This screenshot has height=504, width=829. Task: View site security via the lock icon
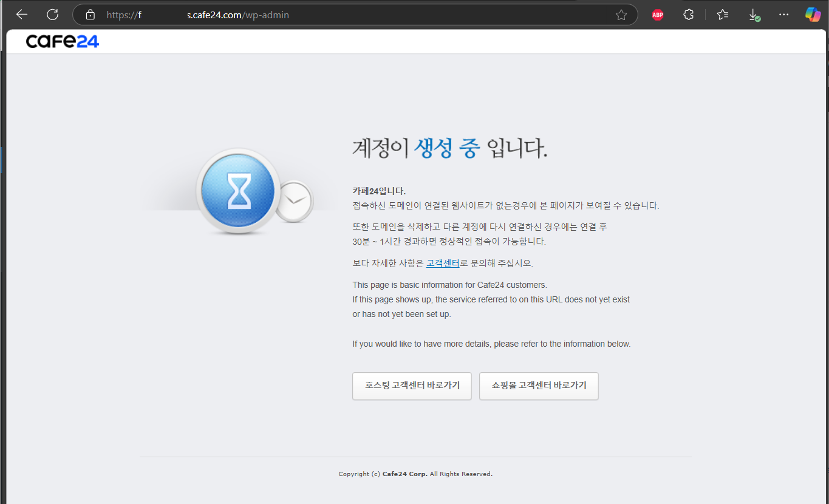[90, 15]
